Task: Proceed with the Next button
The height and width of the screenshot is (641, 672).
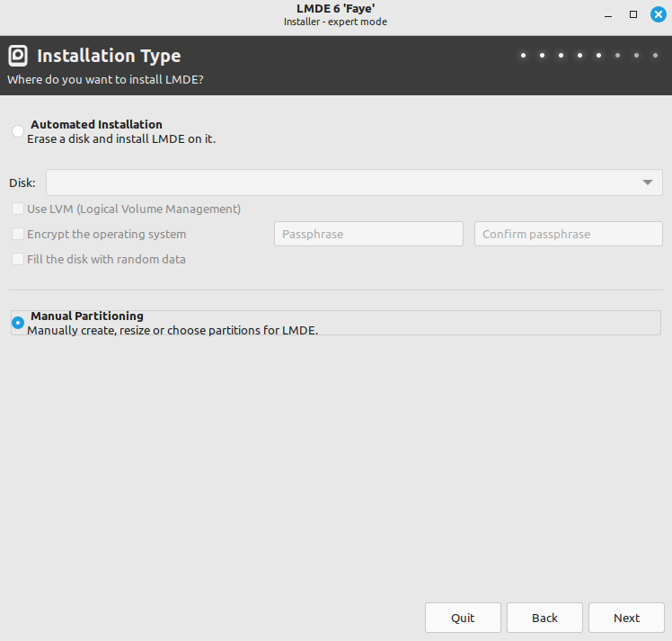Action: tap(626, 618)
